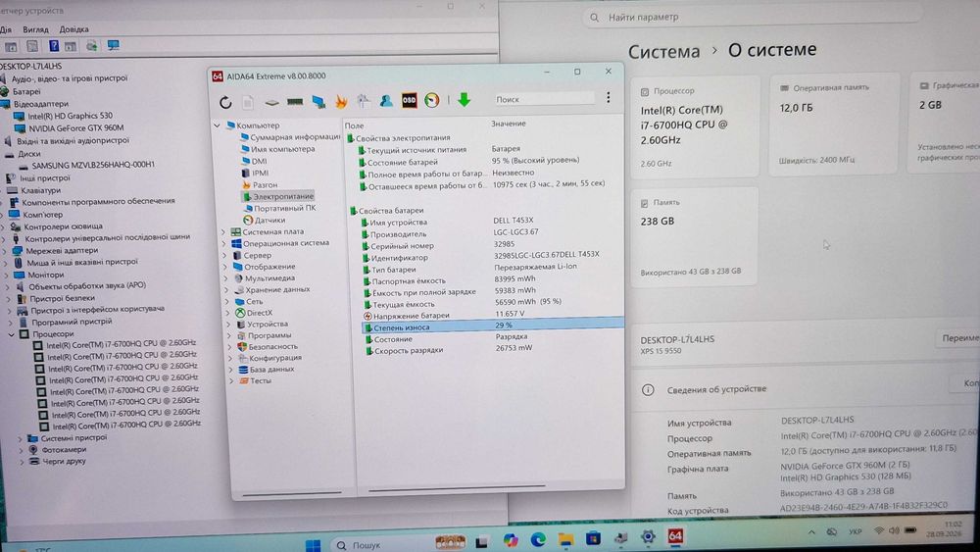This screenshot has height=552, width=980.
Task: Click the Значение column header
Action: [508, 124]
